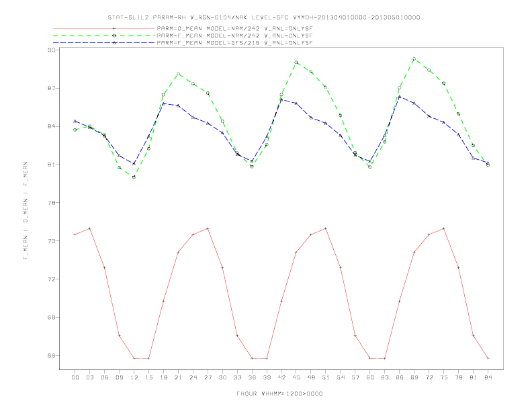The height and width of the screenshot is (411, 532).
Task: Click blue GFS triangle marker at hour 00
Action: (x=75, y=121)
